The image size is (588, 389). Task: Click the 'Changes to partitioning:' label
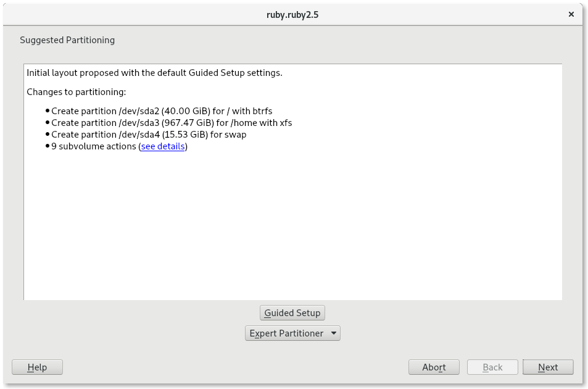(77, 92)
